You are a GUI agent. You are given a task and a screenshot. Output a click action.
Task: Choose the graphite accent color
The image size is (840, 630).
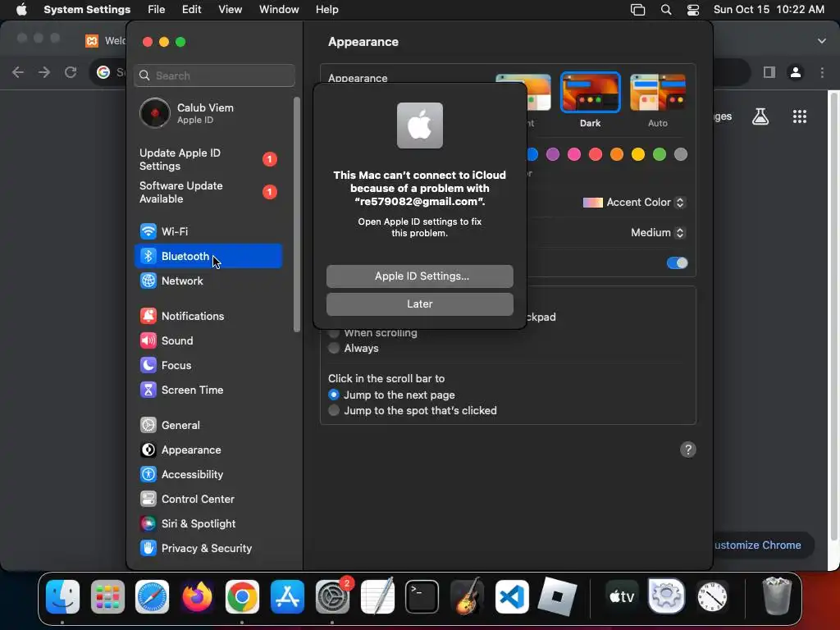[x=681, y=155]
